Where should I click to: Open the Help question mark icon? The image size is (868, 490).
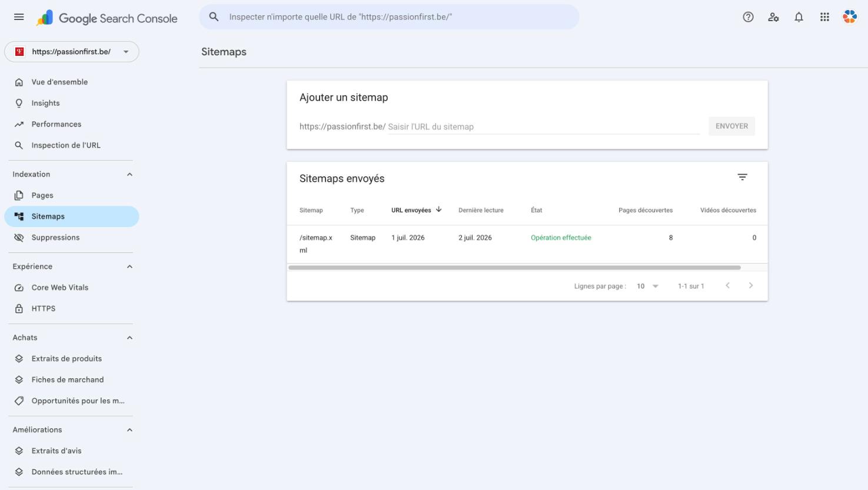coord(748,17)
